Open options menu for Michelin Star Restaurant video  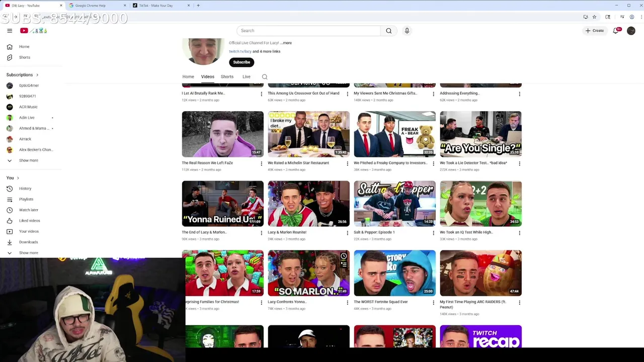pos(347,163)
